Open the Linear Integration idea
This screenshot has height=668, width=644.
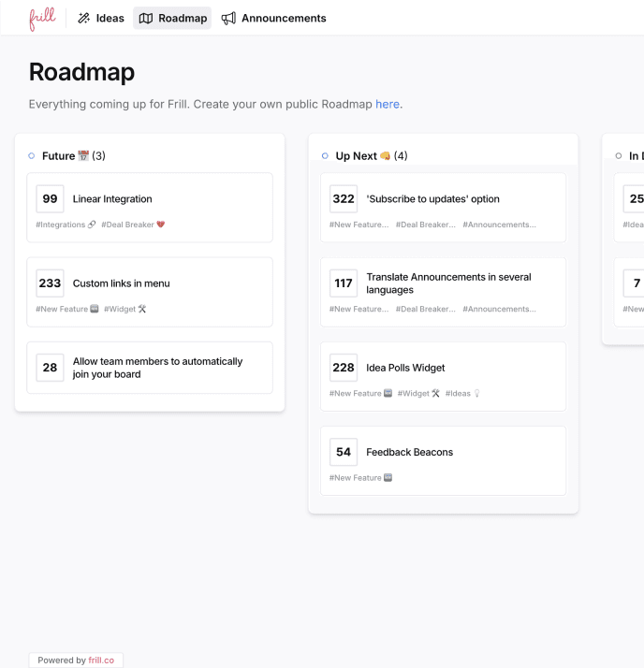point(112,199)
